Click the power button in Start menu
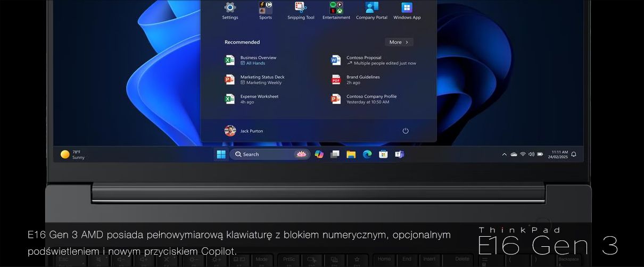Screen dimensions: 644x267 406,131
